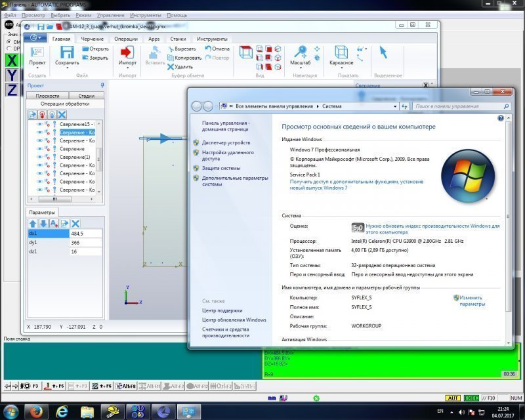Click Изменить параметры link
The height and width of the screenshot is (420, 525).
pos(472,301)
